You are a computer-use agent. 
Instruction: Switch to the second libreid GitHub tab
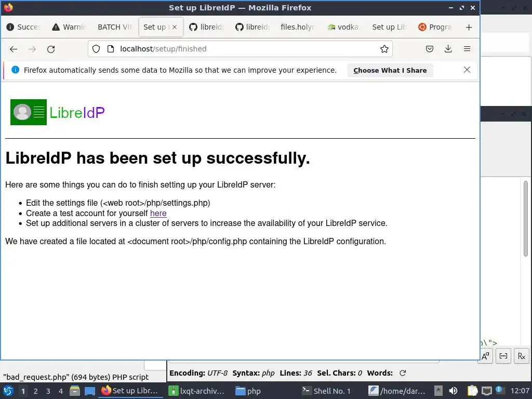click(x=252, y=27)
